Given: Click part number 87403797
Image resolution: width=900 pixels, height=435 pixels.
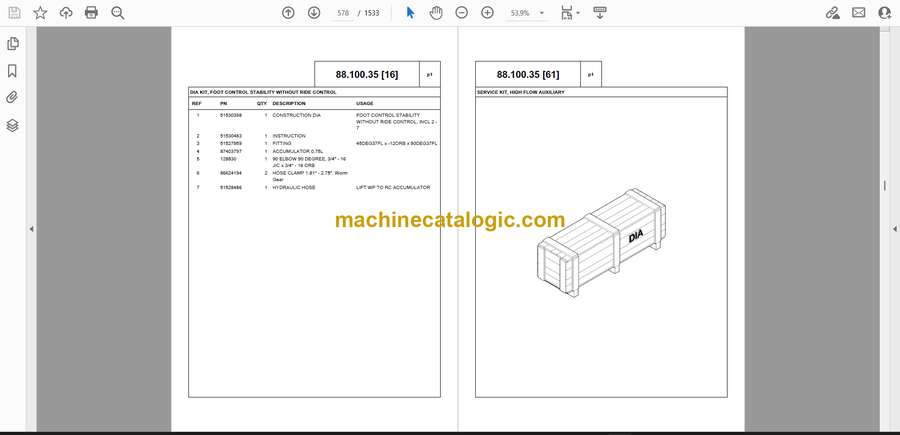Looking at the screenshot, I should pyautogui.click(x=231, y=152).
